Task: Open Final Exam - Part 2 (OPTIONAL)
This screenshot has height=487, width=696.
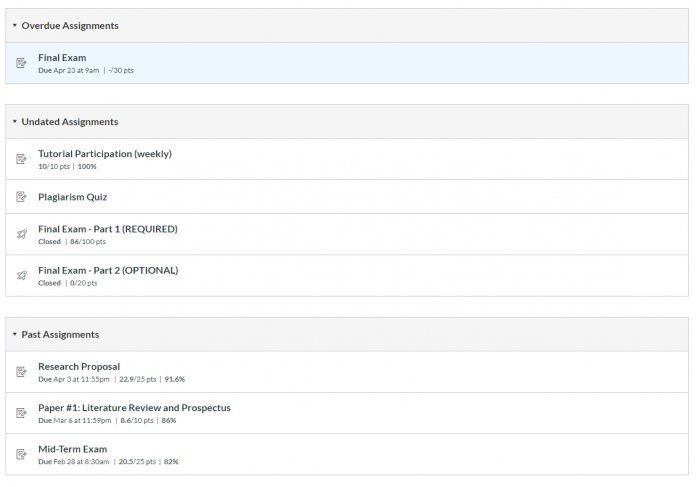Action: click(108, 270)
